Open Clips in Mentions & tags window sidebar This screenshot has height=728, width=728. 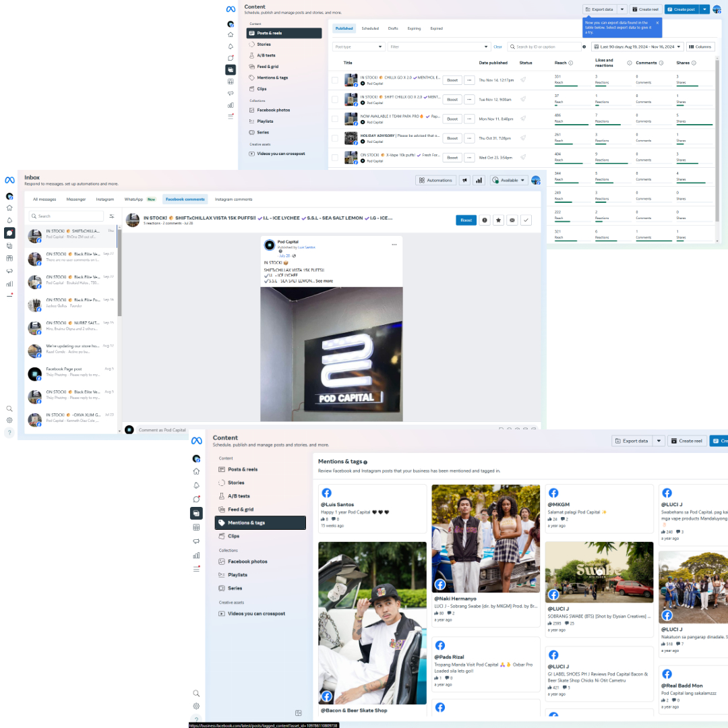(260, 537)
